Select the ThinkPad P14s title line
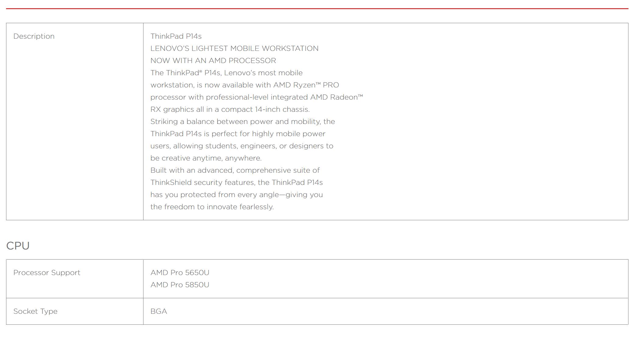 176,36
